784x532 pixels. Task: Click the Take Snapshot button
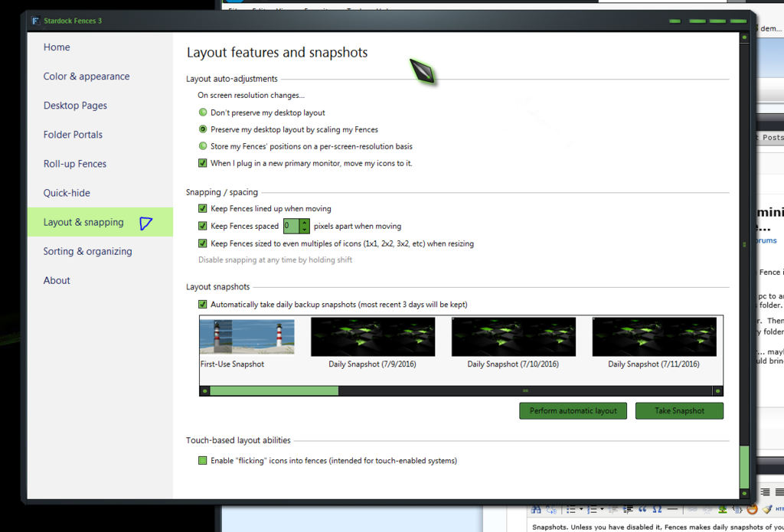(679, 410)
